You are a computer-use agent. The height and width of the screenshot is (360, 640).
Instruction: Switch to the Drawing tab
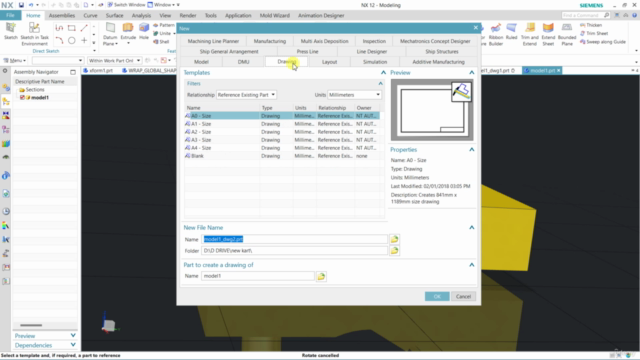(287, 62)
